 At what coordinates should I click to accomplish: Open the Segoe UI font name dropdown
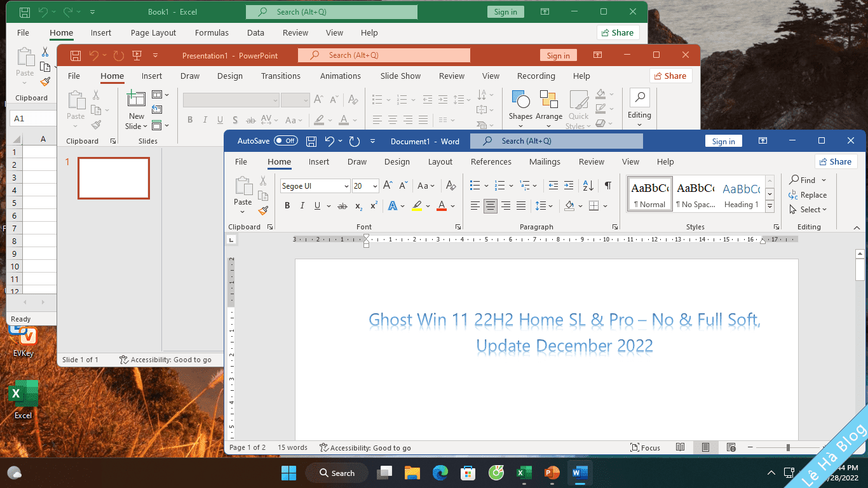346,186
